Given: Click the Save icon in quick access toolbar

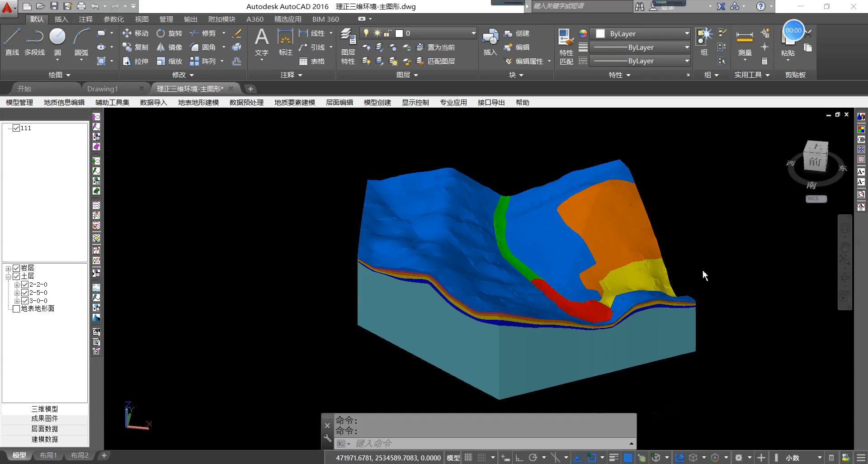Looking at the screenshot, I should (x=54, y=6).
